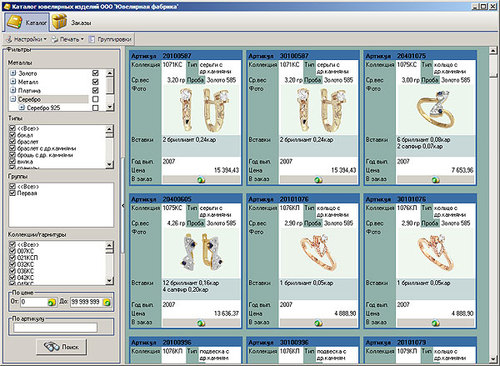Uncheck the Золото metal checkbox
The image size is (500, 366).
(95, 73)
